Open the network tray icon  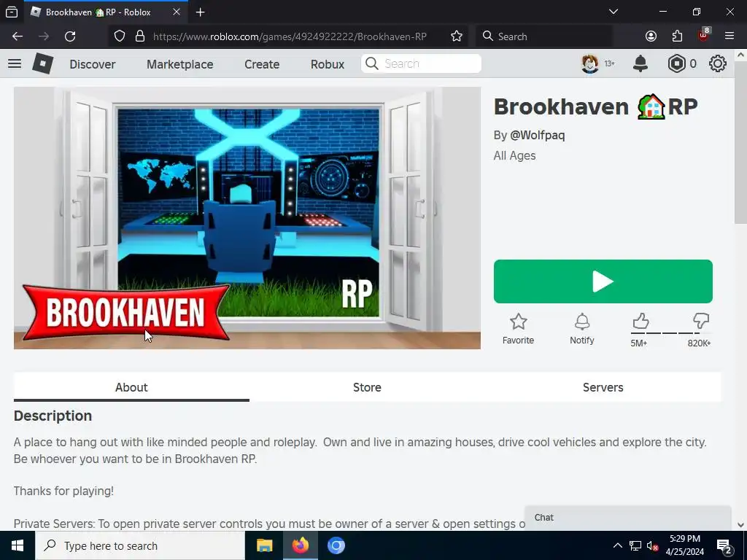(635, 545)
